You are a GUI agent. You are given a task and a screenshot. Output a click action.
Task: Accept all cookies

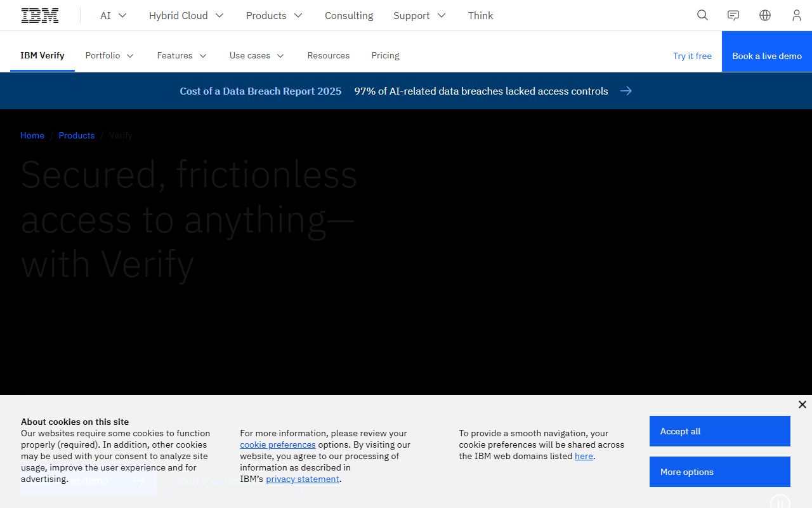(719, 431)
